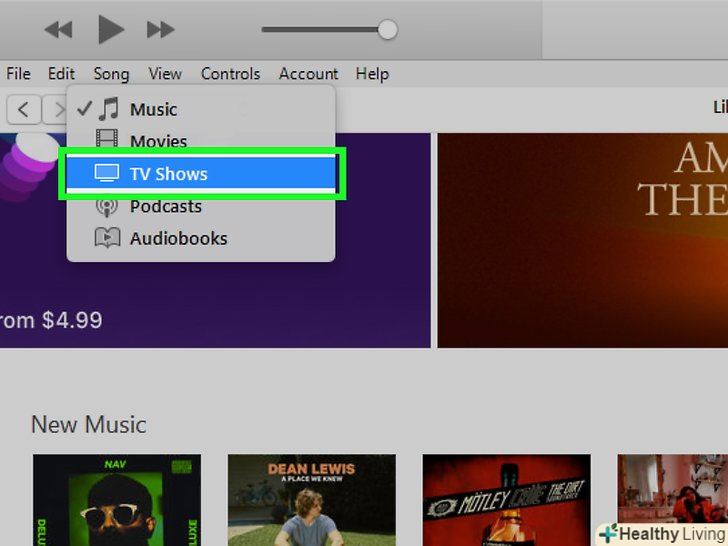This screenshot has width=728, height=546.
Task: Open the Account menu
Action: tap(308, 74)
